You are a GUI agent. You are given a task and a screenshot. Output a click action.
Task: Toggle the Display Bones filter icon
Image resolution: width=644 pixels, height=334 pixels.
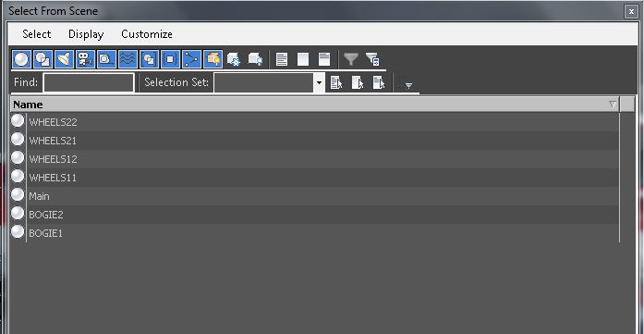pyautogui.click(x=192, y=59)
